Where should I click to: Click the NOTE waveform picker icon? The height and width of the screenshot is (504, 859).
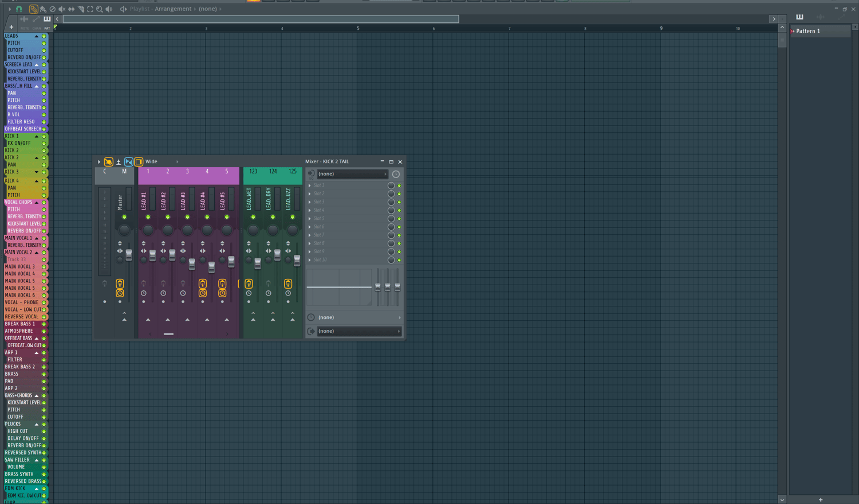coord(24,19)
